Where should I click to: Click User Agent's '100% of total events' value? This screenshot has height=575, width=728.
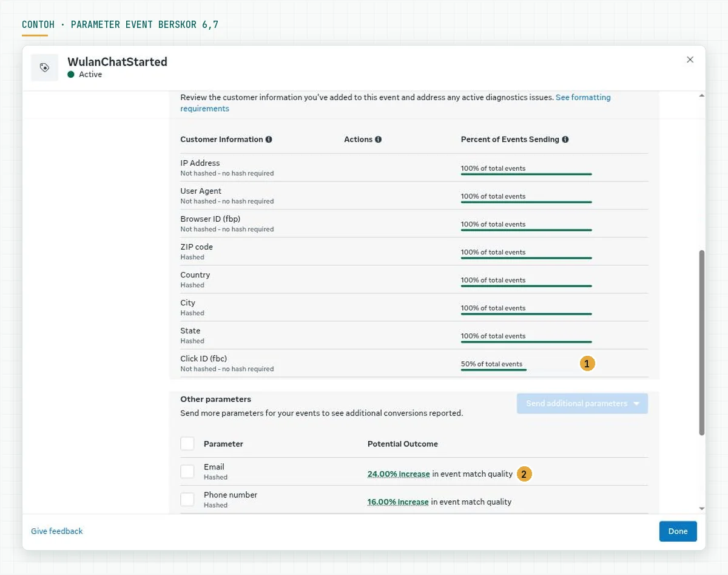coord(493,196)
